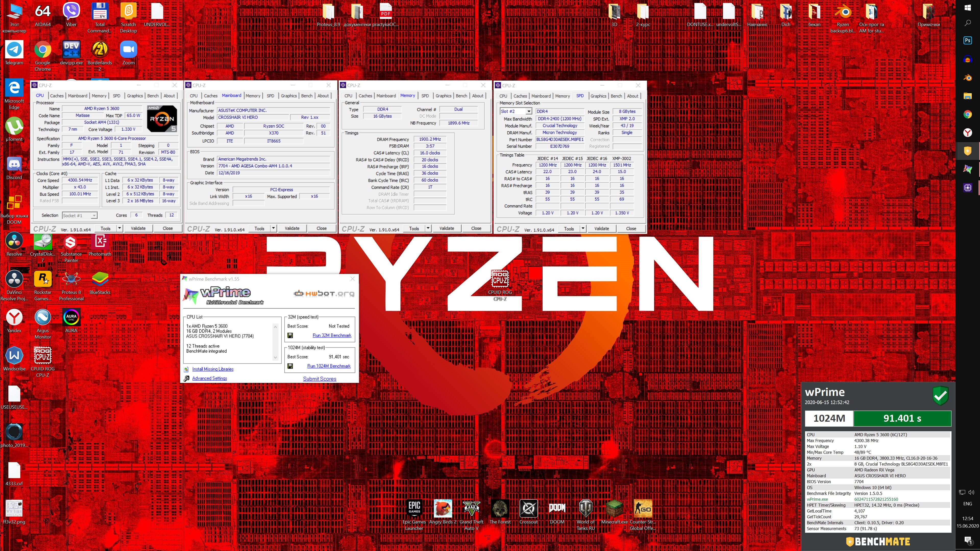Viewport: 980px width, 551px height.
Task: Switch to Caches tab in first CPU-Z window
Action: 57,96
